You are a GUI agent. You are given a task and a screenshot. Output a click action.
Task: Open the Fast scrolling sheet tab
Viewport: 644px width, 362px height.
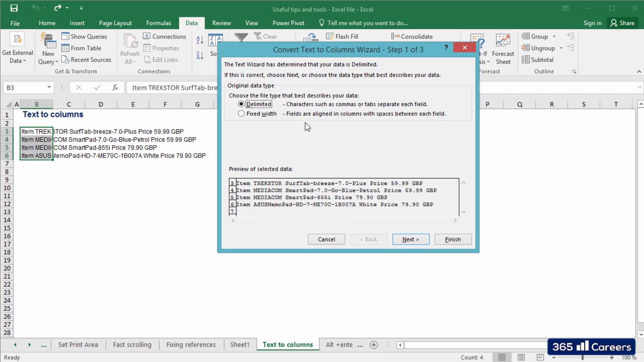click(x=132, y=345)
